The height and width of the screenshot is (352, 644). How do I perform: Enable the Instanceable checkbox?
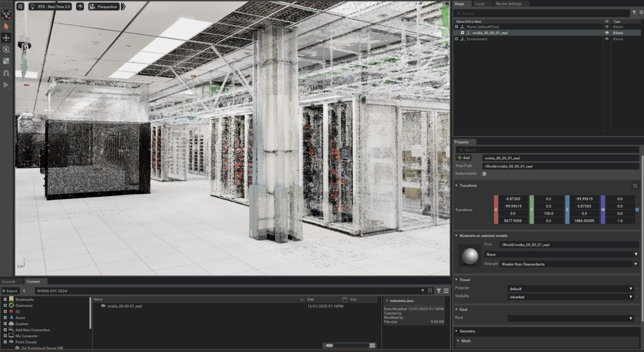484,174
